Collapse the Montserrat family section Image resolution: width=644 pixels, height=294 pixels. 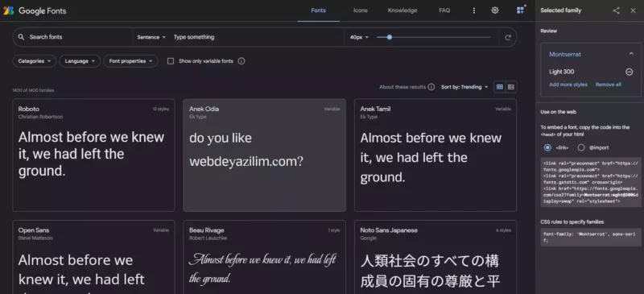[x=631, y=54]
